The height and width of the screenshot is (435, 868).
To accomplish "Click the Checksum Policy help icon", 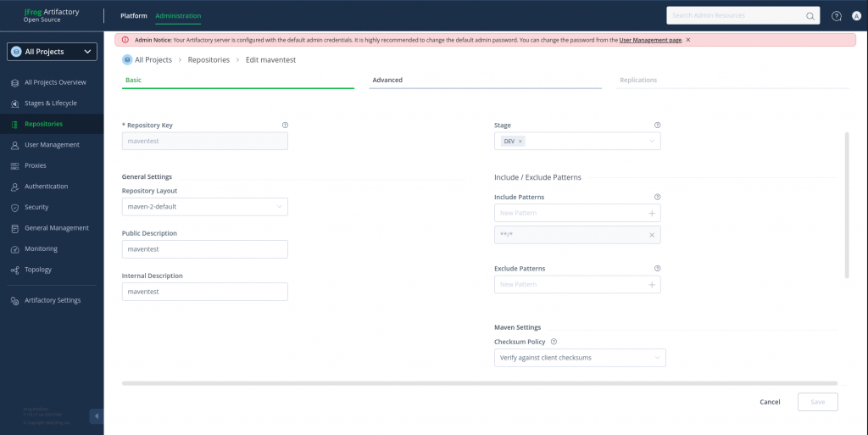I will click(x=554, y=342).
